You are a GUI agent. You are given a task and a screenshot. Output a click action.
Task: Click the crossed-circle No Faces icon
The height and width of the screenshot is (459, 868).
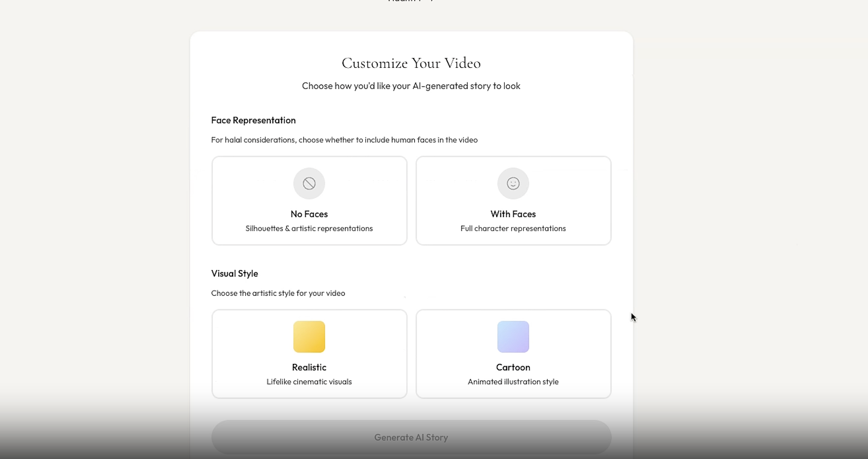point(309,184)
